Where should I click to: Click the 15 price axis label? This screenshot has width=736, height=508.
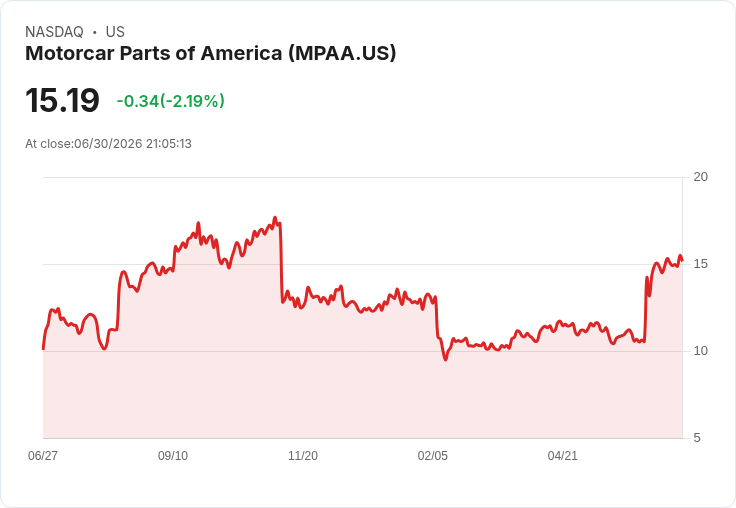(x=701, y=264)
